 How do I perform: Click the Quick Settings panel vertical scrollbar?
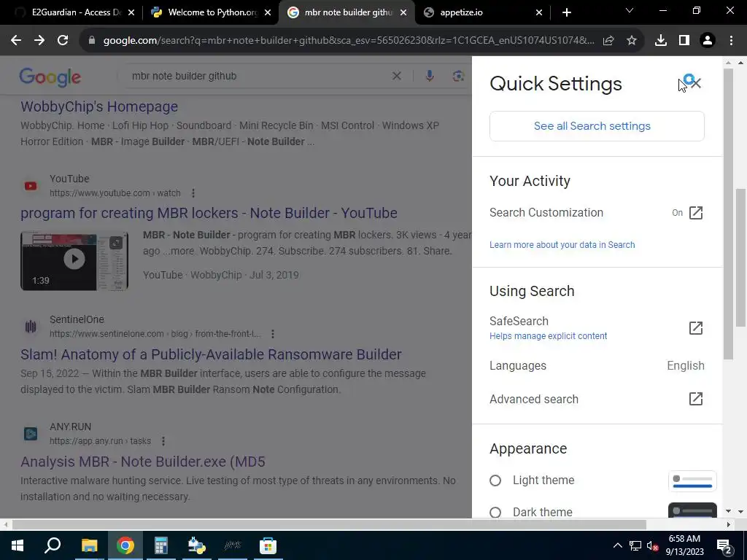click(x=728, y=214)
